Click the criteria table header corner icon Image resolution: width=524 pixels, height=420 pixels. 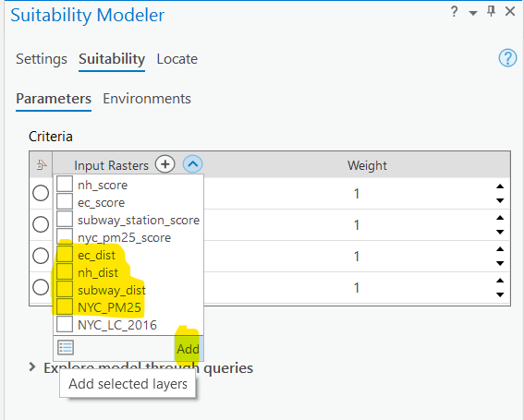41,164
